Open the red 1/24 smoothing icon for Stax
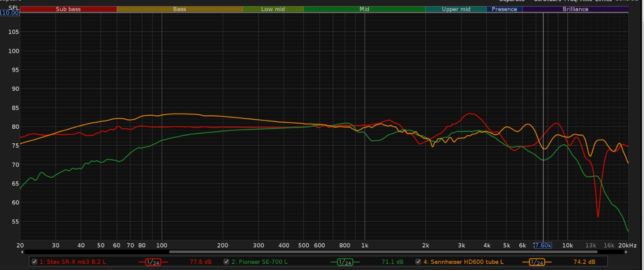 pos(153,262)
